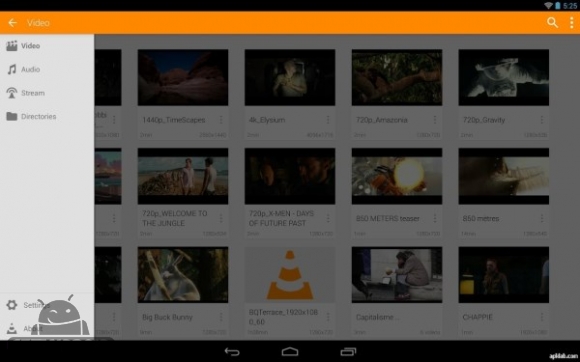The height and width of the screenshot is (362, 580).
Task: Tap the Wi-Fi status icon
Action: click(x=548, y=5)
